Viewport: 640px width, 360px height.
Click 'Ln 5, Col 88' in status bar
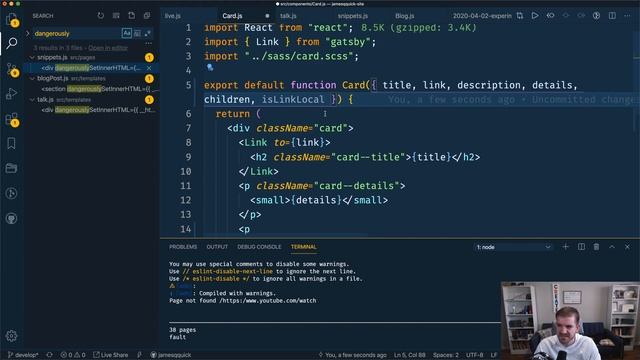(x=409, y=355)
